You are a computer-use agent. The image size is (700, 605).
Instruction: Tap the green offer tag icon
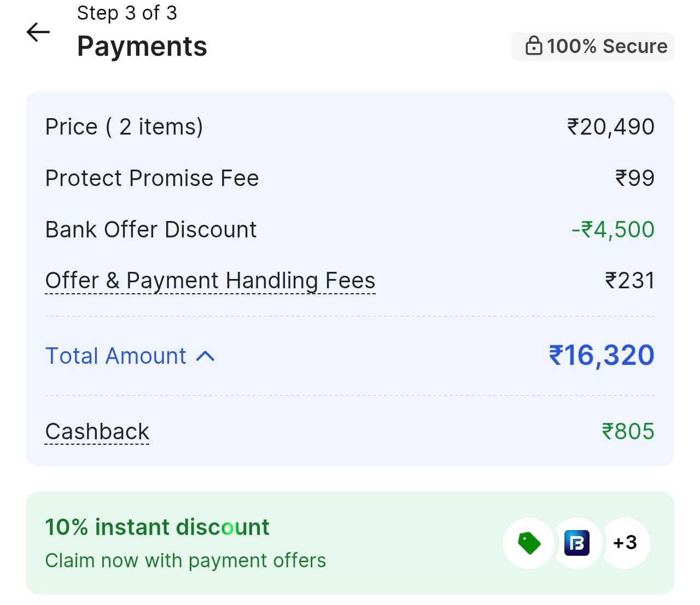(x=529, y=543)
